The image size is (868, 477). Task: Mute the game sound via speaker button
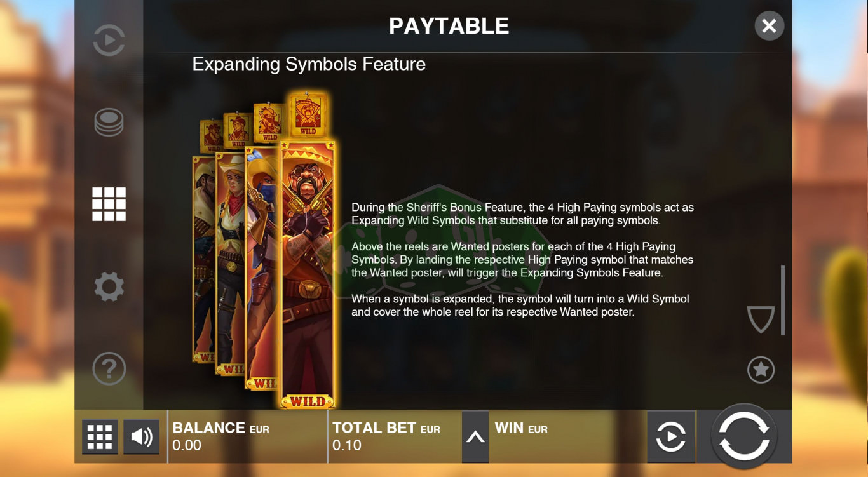pos(141,437)
